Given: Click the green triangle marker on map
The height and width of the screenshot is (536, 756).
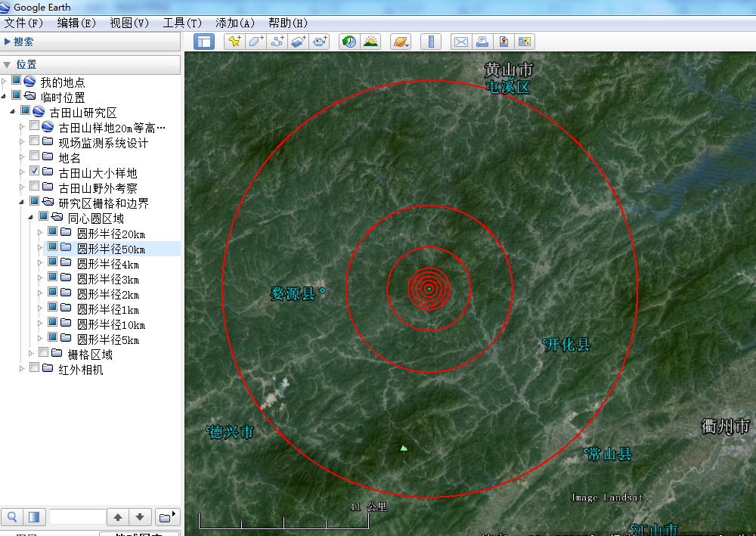Looking at the screenshot, I should point(404,448).
